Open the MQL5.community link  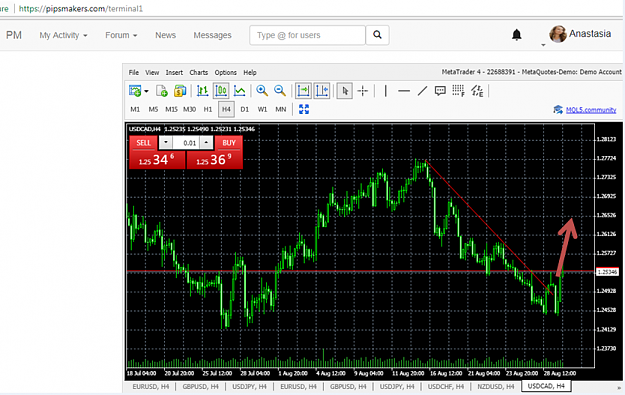pos(591,110)
